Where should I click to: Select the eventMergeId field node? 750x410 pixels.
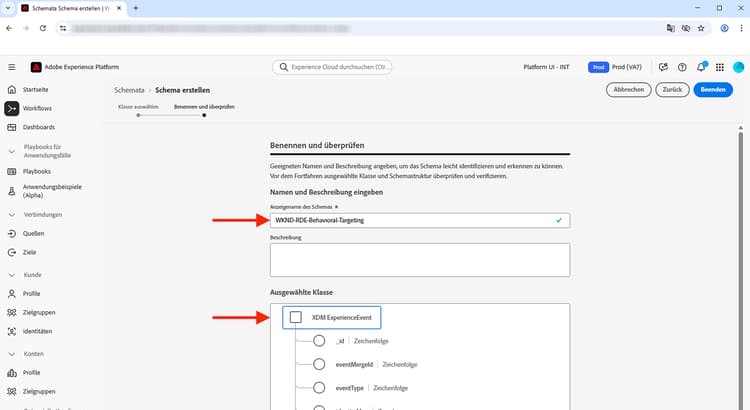click(319, 364)
